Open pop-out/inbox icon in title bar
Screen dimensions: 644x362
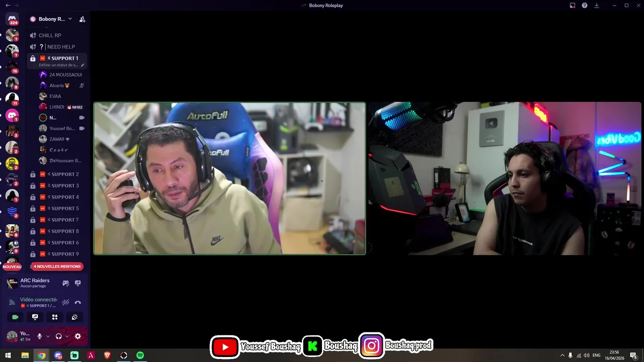[573, 6]
